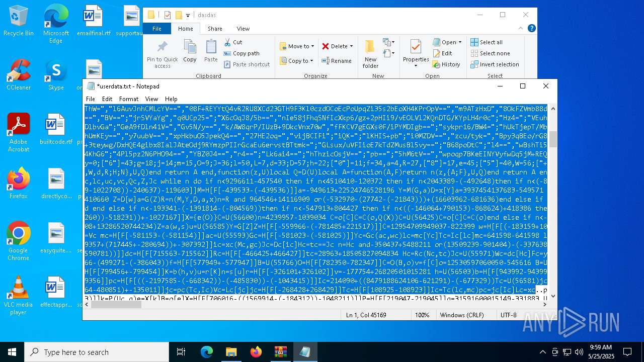Click Paste shortcut in Clipboard group
This screenshot has width=644, height=362.
pos(247,64)
